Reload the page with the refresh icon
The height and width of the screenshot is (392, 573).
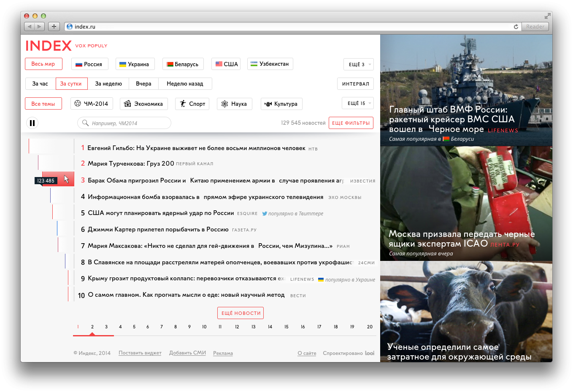coord(516,27)
